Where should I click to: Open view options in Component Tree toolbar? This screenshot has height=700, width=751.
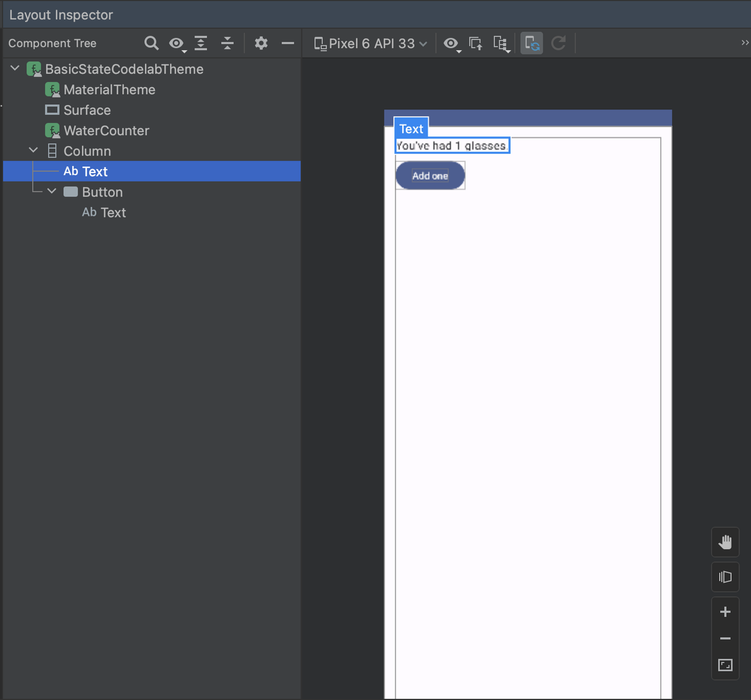point(177,43)
